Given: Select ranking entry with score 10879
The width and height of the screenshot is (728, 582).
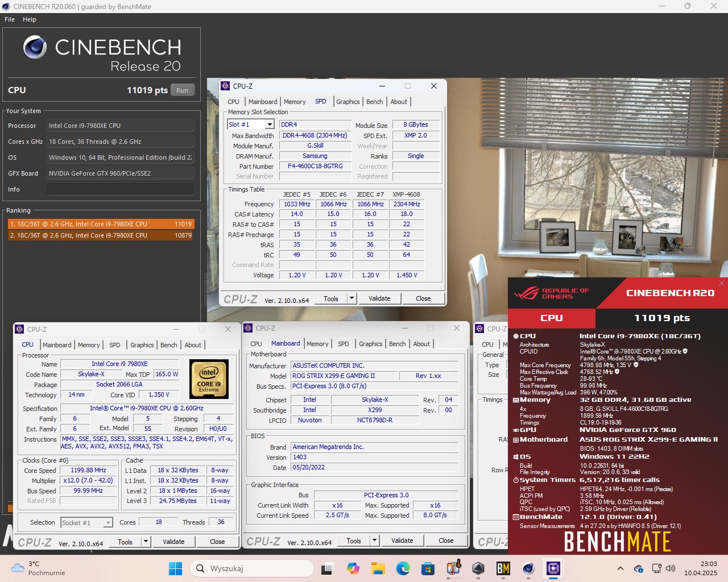Looking at the screenshot, I should tap(100, 235).
